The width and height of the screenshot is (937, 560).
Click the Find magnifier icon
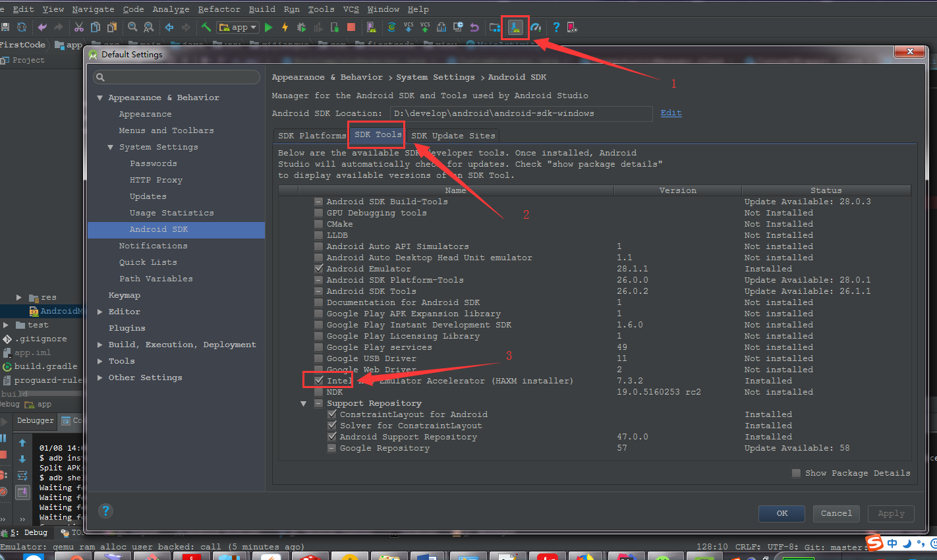(132, 27)
